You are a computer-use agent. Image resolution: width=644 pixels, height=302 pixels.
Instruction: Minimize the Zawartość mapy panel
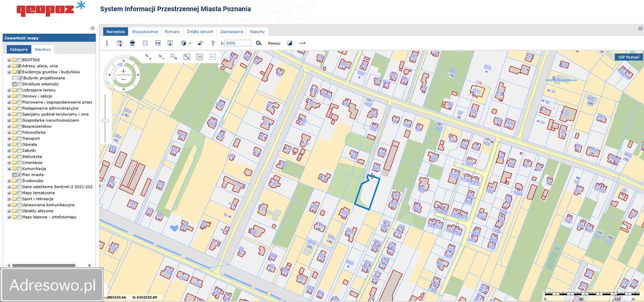92,38
